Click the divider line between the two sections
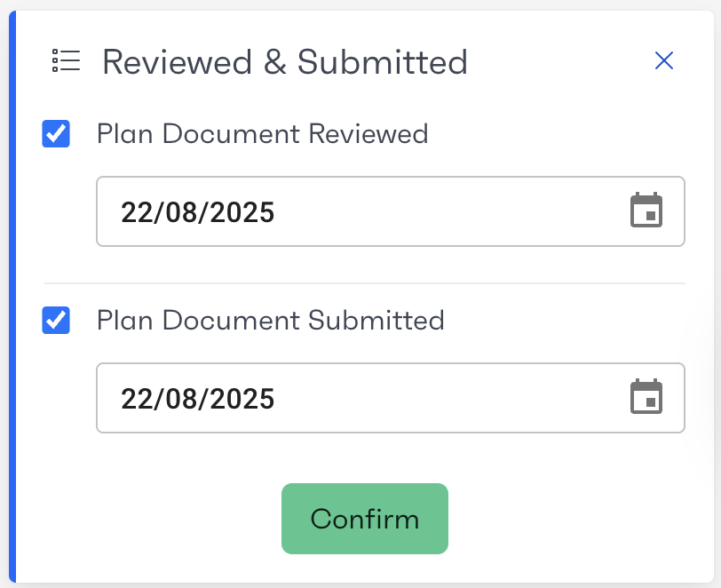This screenshot has height=588, width=721. (x=364, y=283)
